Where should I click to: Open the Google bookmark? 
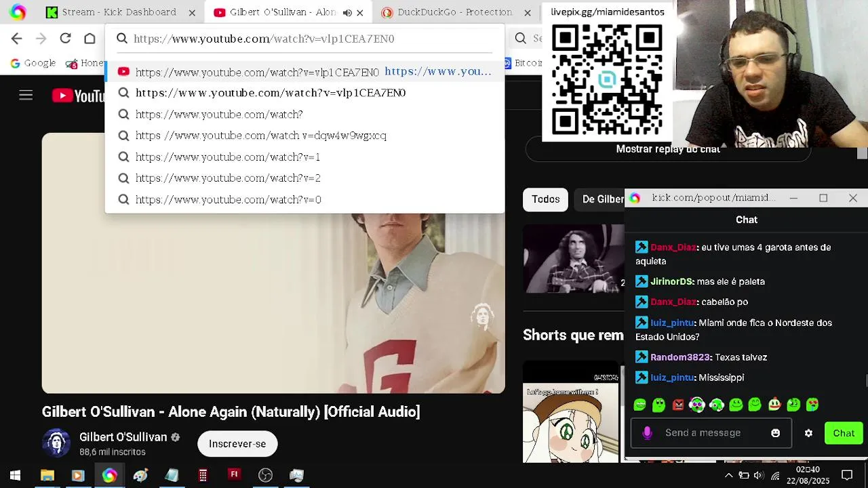(x=33, y=63)
